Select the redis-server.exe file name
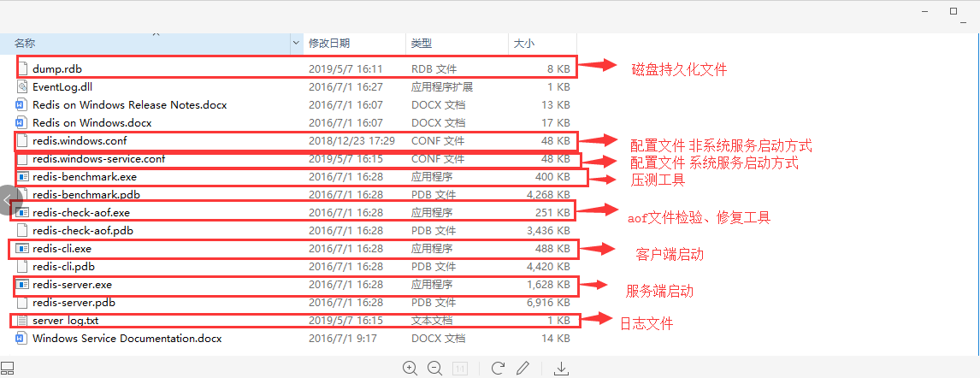This screenshot has height=378, width=980. point(72,285)
